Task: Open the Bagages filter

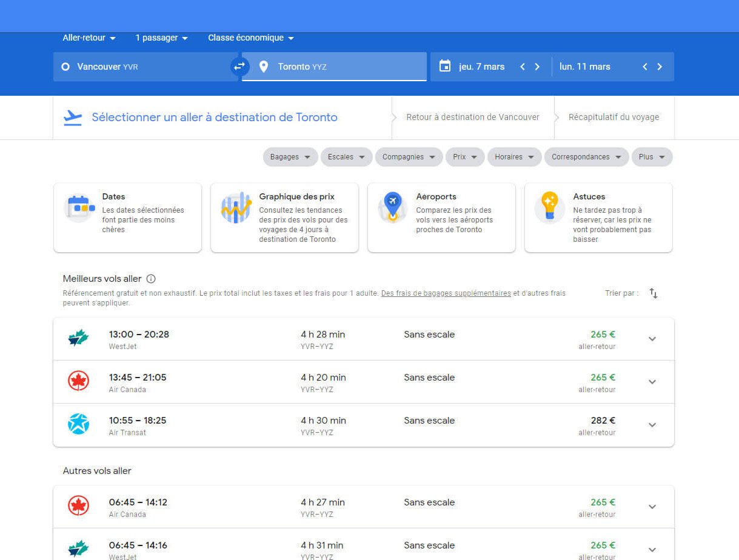Action: (290, 157)
